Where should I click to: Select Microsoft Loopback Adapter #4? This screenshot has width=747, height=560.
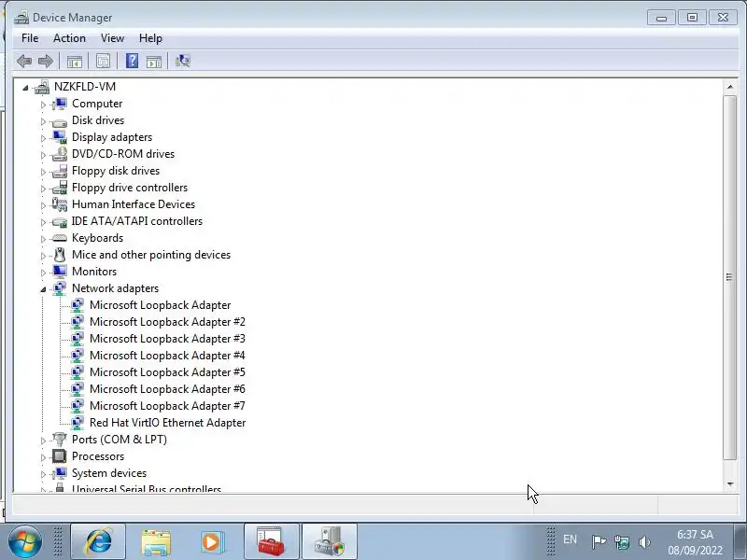167,356
